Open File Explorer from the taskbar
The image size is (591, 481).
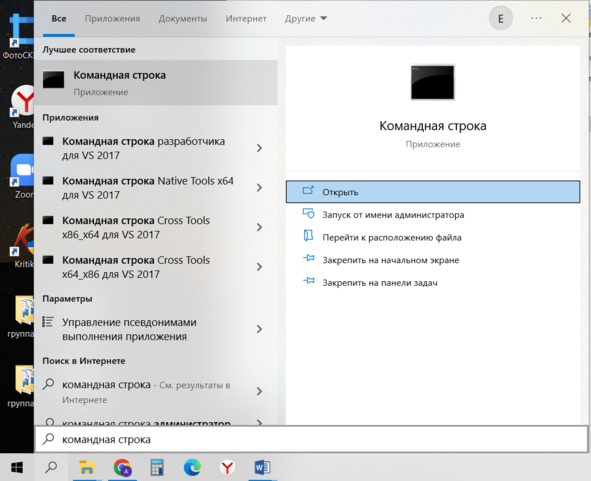click(x=86, y=467)
